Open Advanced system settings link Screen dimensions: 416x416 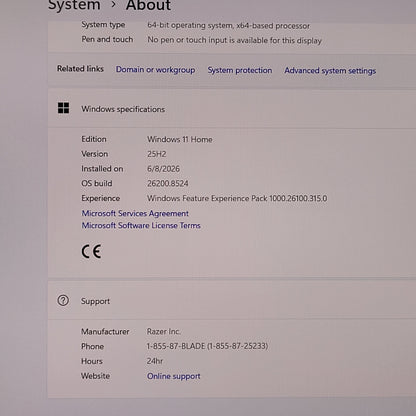[x=330, y=71]
